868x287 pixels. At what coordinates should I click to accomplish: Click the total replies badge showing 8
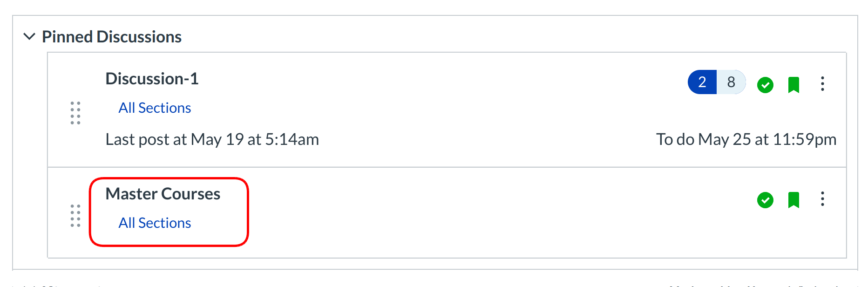pos(731,82)
